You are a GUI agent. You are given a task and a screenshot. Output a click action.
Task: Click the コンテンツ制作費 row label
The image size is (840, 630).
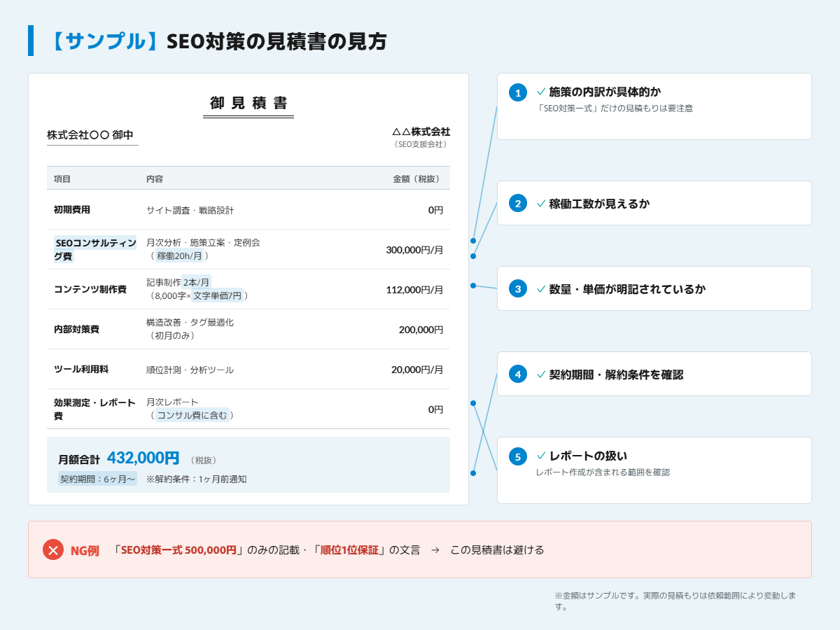(x=90, y=289)
